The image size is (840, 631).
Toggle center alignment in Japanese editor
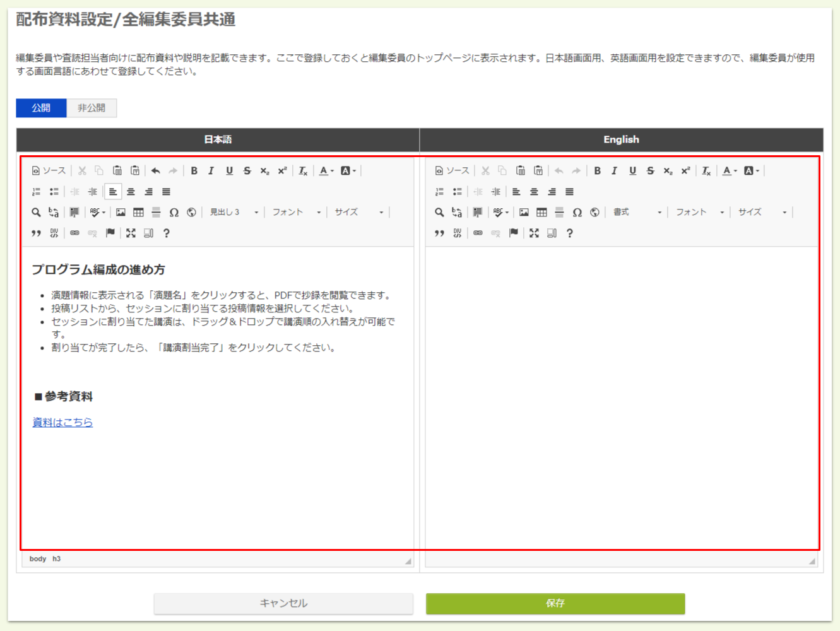pyautogui.click(x=130, y=191)
